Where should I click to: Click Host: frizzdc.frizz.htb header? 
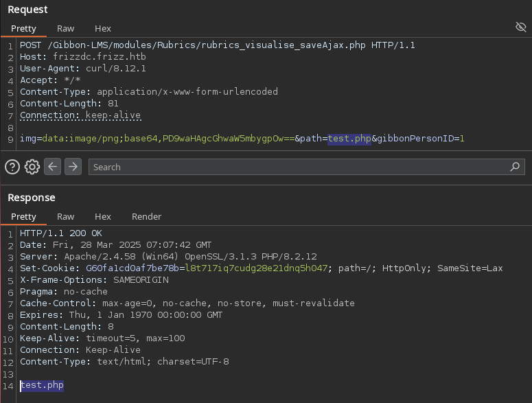tap(83, 57)
